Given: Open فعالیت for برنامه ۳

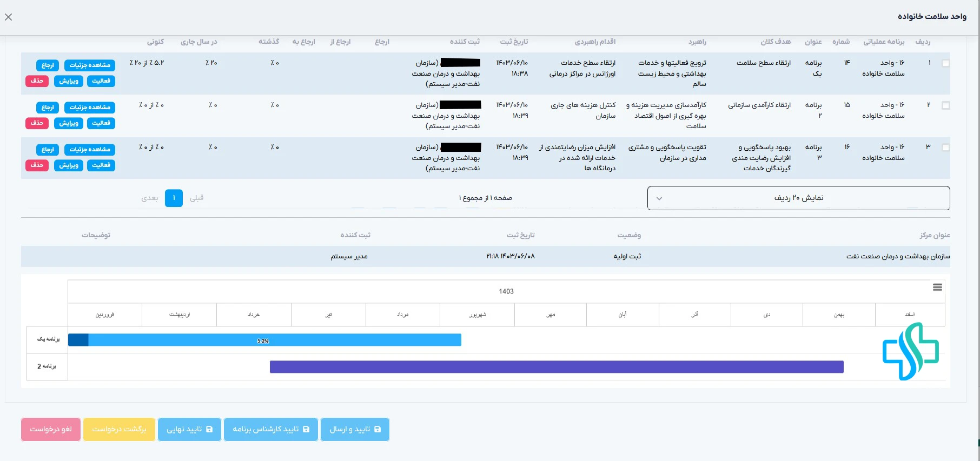Looking at the screenshot, I should pos(101,165).
